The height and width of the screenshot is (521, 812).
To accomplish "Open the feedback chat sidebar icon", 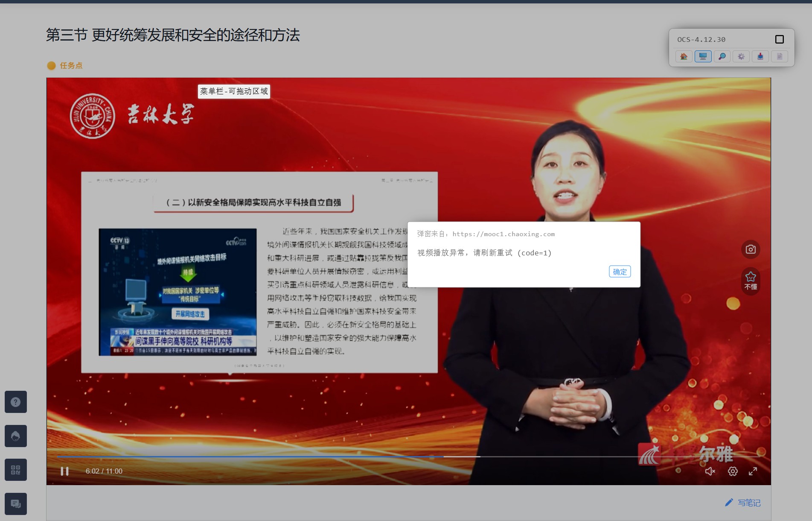I will coord(15,503).
